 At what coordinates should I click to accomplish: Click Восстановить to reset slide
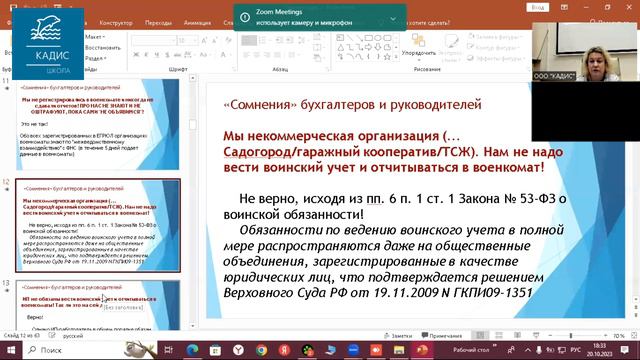coord(103,48)
